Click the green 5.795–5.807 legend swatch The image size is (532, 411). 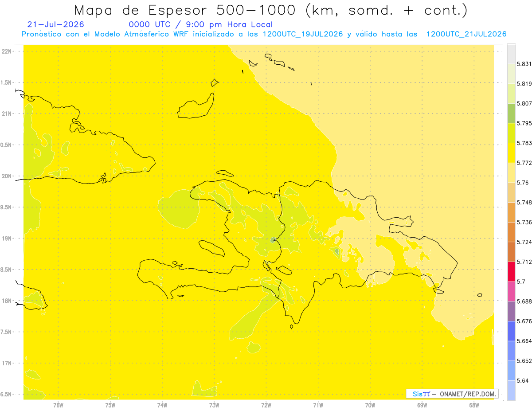point(511,113)
